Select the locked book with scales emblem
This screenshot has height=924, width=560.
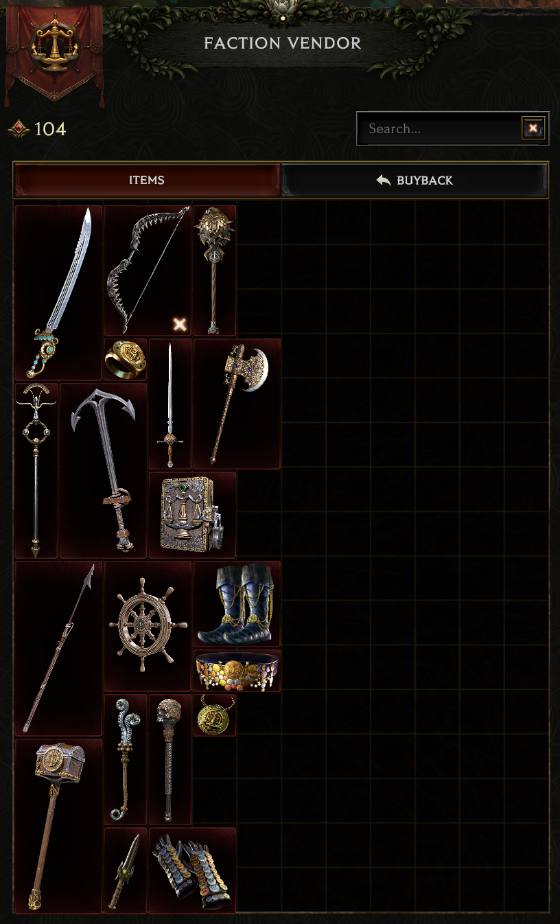(193, 515)
